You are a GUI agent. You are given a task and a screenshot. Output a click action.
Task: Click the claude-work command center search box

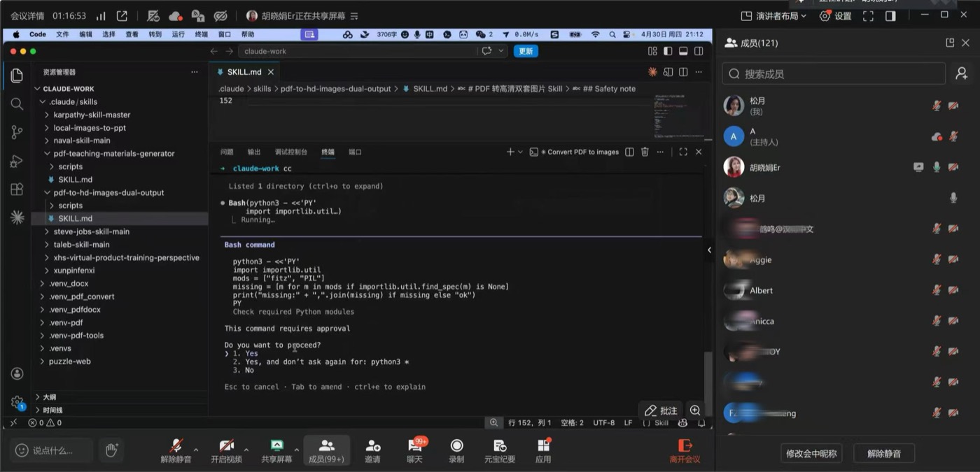point(358,51)
